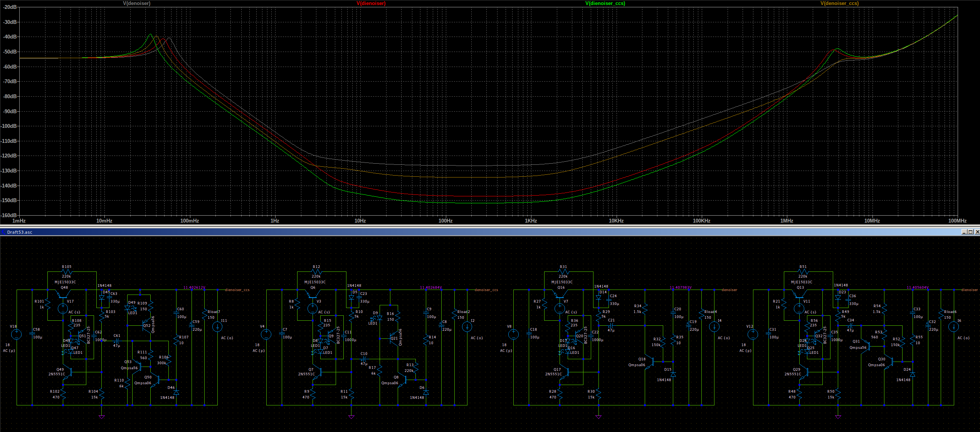Select diode D15 symbol
This screenshot has height=432, width=980.
[x=673, y=374]
